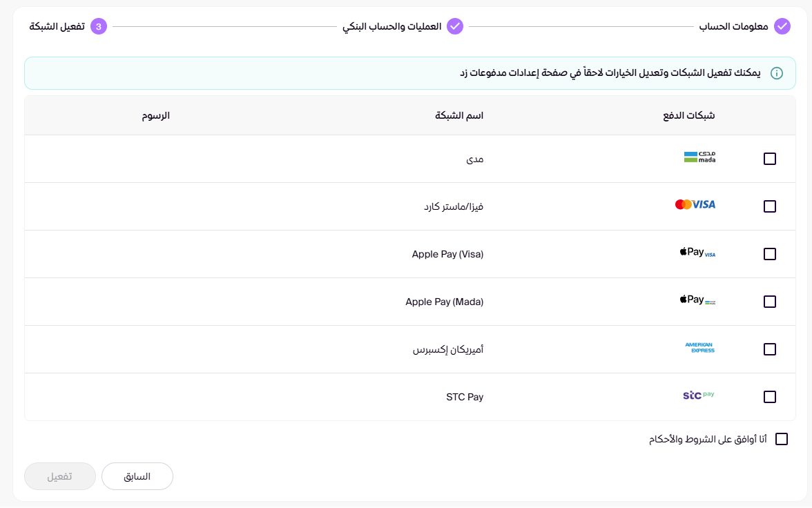Click the account information step checkmark icon
This screenshot has height=508, width=812.
tap(782, 26)
